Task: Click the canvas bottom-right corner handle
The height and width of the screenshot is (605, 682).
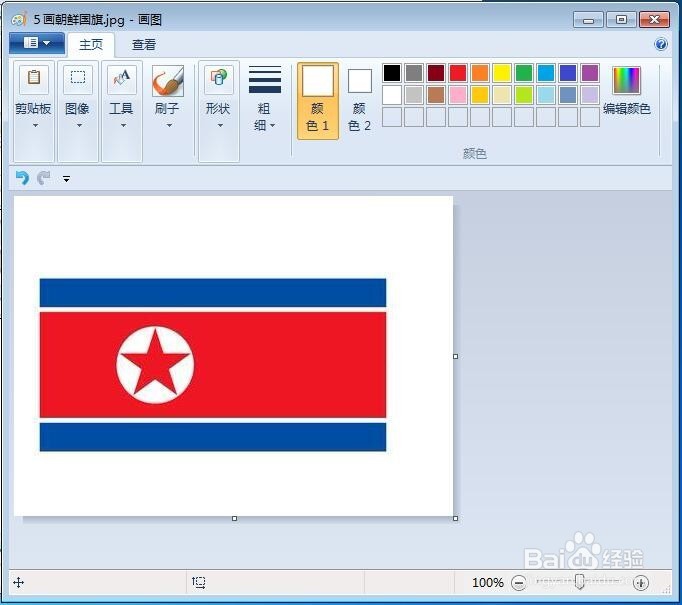Action: [x=455, y=518]
